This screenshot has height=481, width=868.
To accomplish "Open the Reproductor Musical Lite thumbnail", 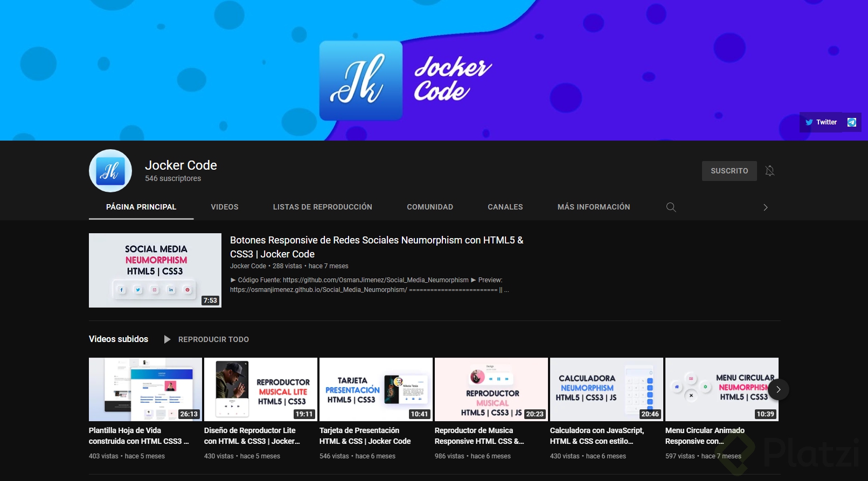I will coord(261,389).
